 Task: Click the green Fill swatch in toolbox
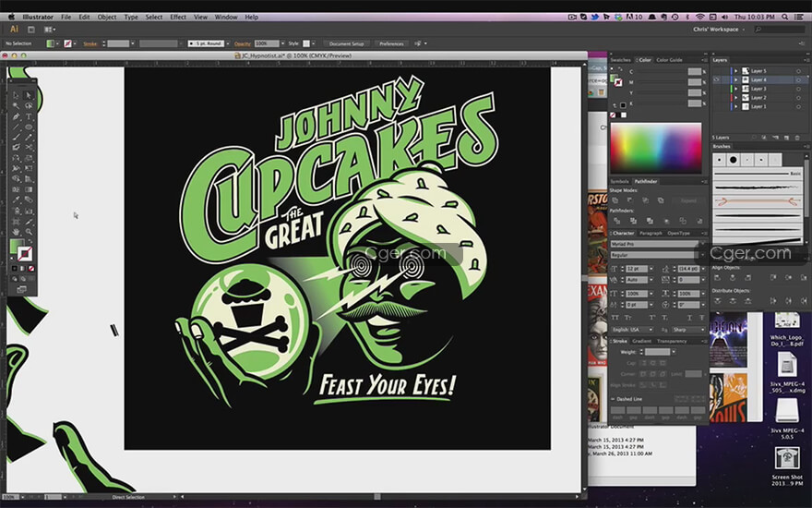pyautogui.click(x=18, y=247)
